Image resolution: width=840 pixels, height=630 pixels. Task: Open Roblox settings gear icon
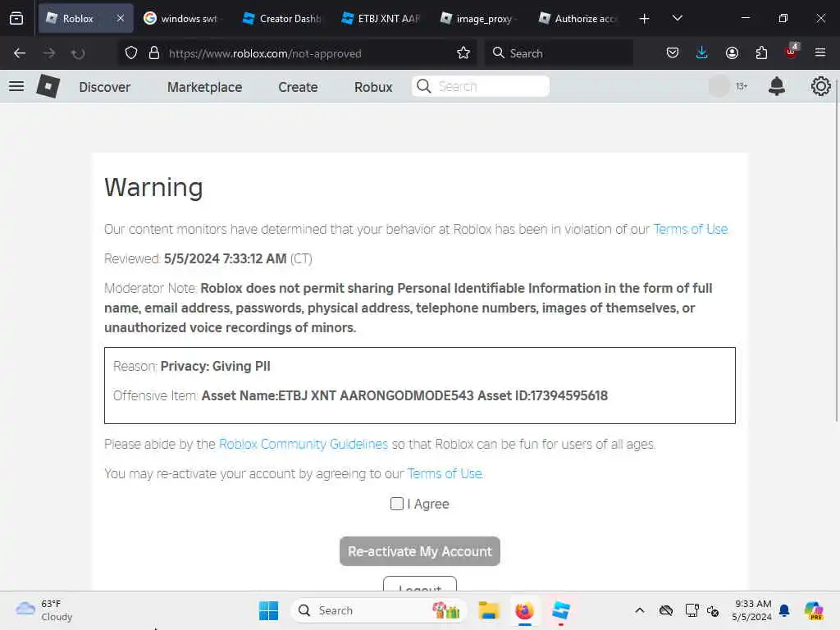(x=820, y=86)
